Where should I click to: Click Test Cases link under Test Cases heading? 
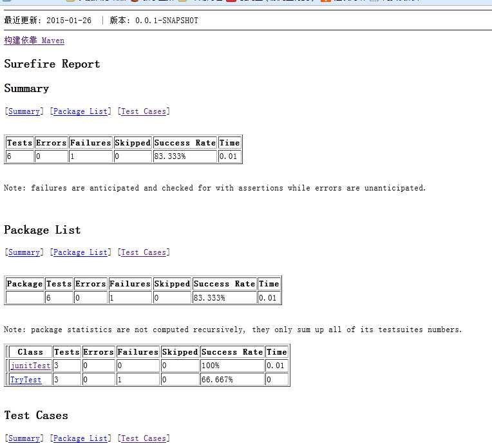[144, 438]
